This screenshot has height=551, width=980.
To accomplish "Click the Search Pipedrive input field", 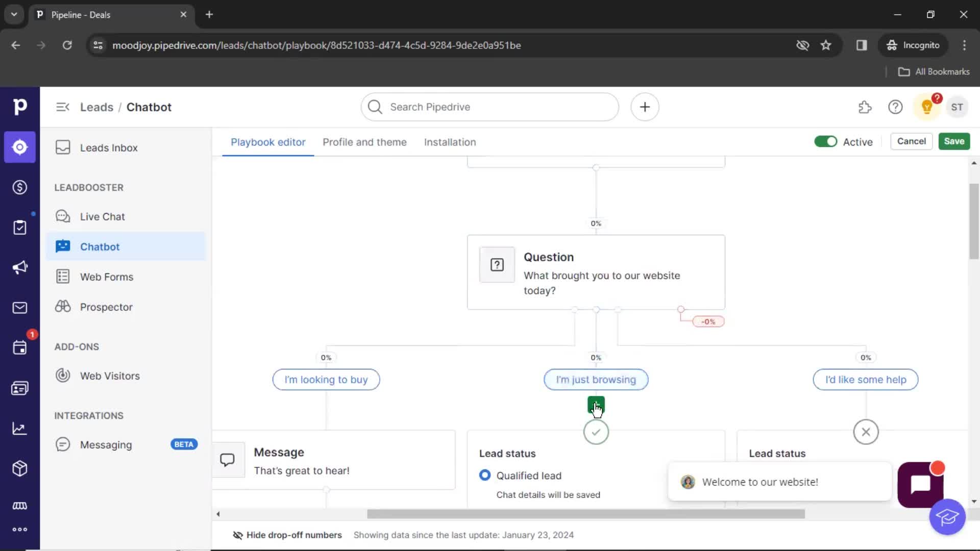I will coord(490,106).
